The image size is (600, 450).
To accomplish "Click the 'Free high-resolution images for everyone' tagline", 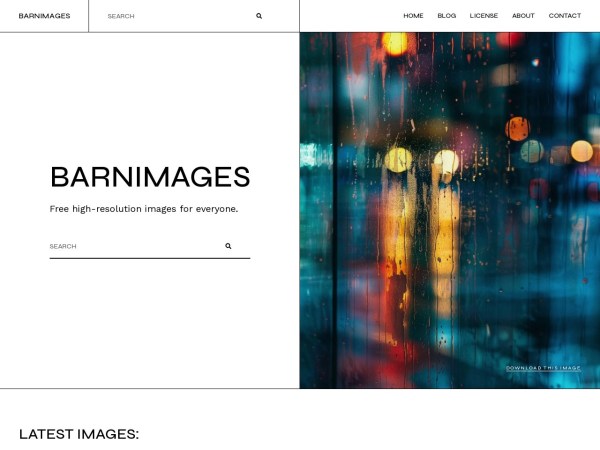I will click(144, 209).
